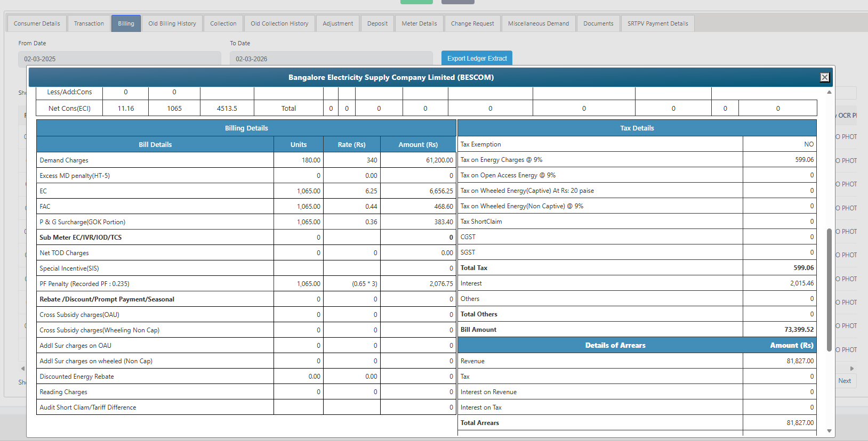
Task: Open the Old Billing History tab
Action: pyautogui.click(x=172, y=23)
